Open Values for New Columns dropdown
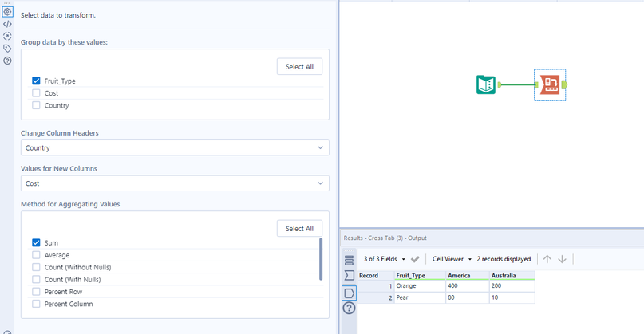644x334 pixels. (175, 183)
